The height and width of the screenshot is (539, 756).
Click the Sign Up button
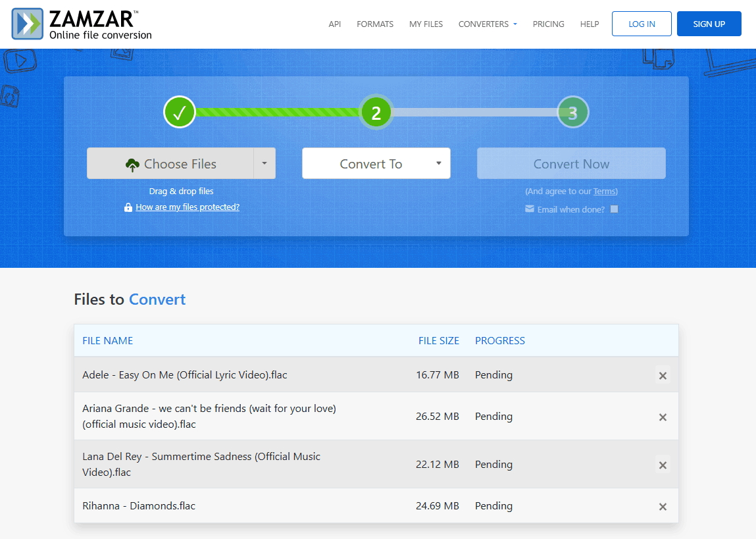[x=709, y=24]
